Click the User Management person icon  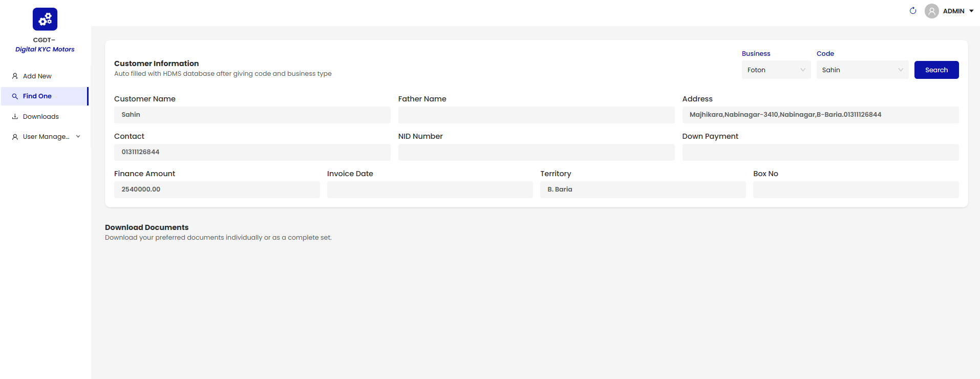point(15,137)
